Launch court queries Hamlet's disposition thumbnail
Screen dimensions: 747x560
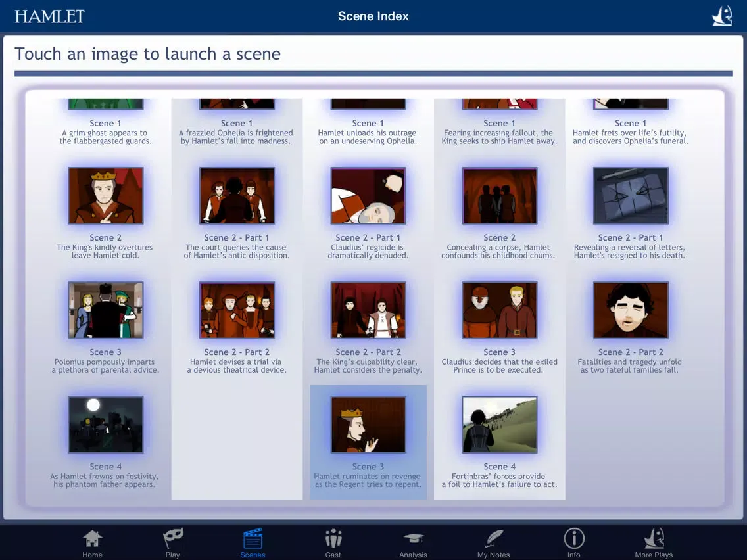[237, 196]
